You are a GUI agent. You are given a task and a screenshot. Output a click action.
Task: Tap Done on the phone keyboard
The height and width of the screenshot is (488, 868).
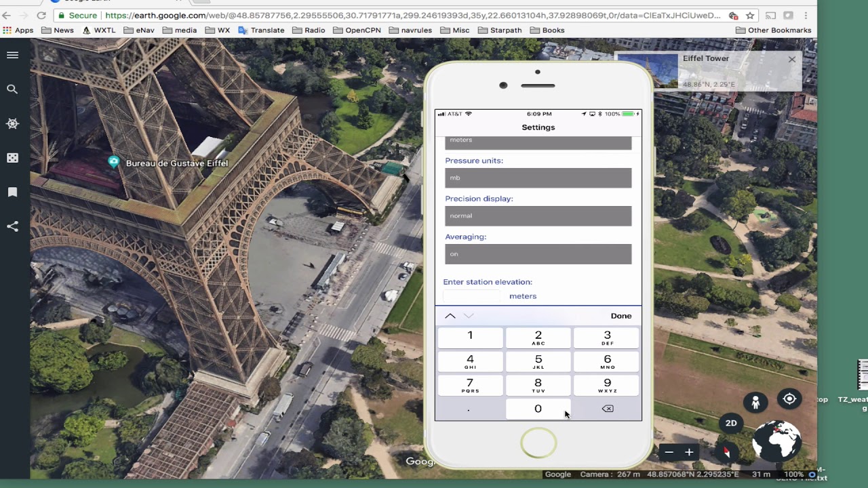point(620,316)
